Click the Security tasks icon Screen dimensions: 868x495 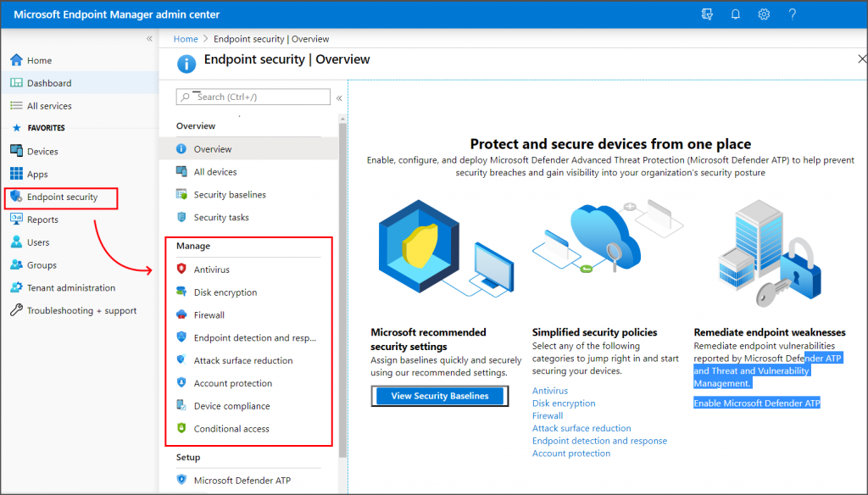[181, 216]
